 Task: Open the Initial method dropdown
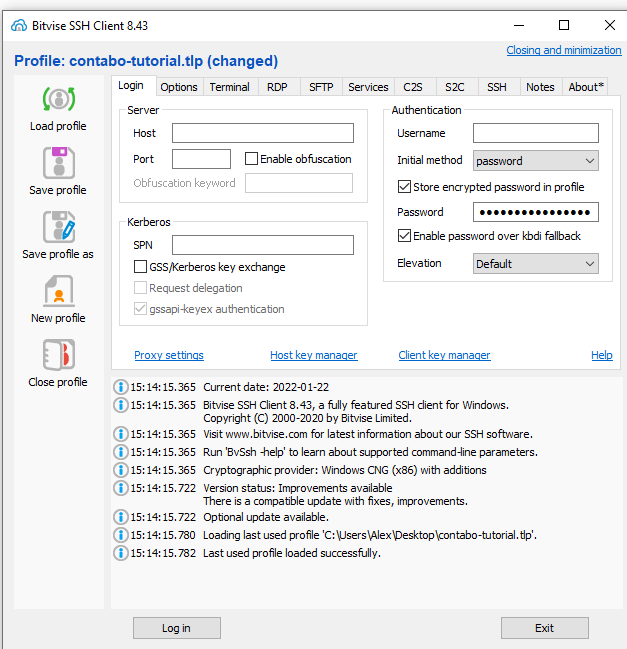[x=536, y=161]
